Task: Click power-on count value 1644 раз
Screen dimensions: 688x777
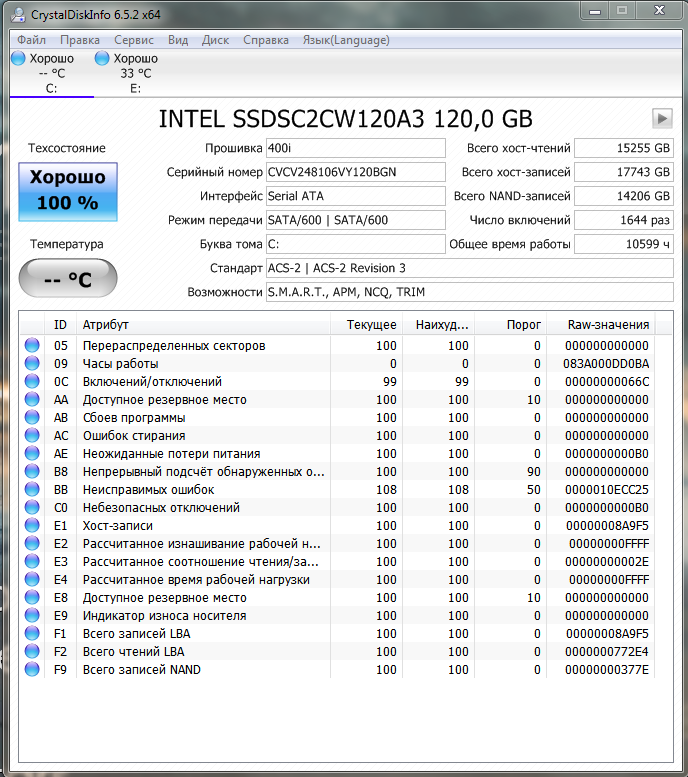Action: [x=624, y=220]
